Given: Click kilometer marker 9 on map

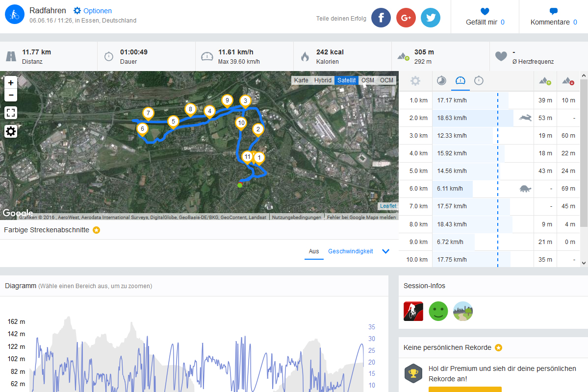Looking at the screenshot, I should coord(227,101).
